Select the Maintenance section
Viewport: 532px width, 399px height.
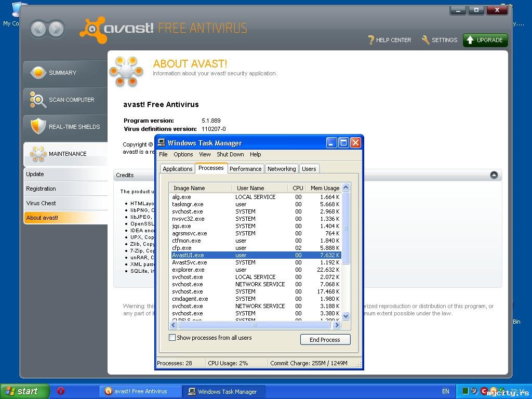pyautogui.click(x=65, y=154)
